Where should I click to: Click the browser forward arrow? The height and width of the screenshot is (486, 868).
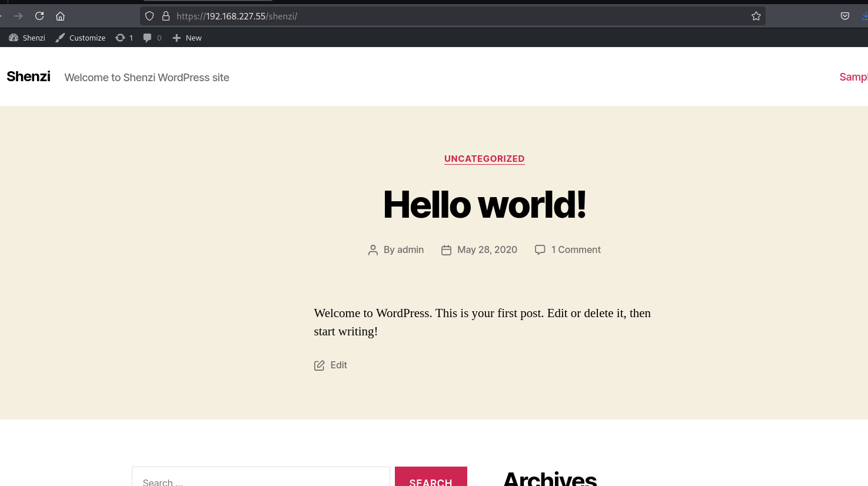point(18,16)
